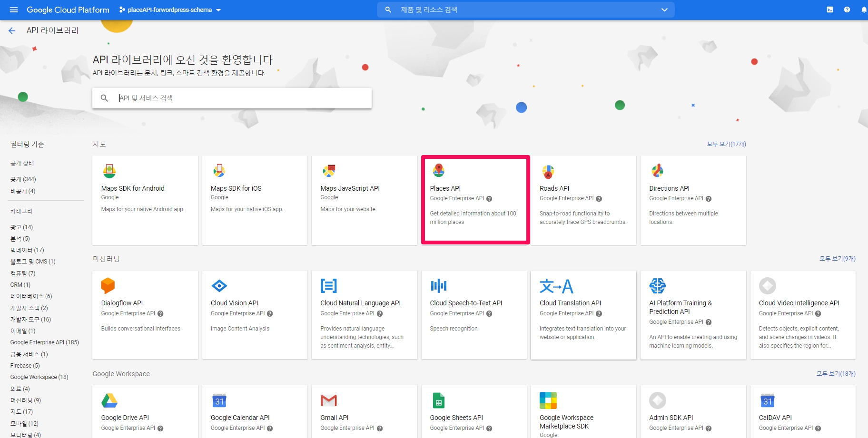Screen dimensions: 868x438
Task: Open the Cloud Speech-to-Text API icon
Action: (x=438, y=286)
